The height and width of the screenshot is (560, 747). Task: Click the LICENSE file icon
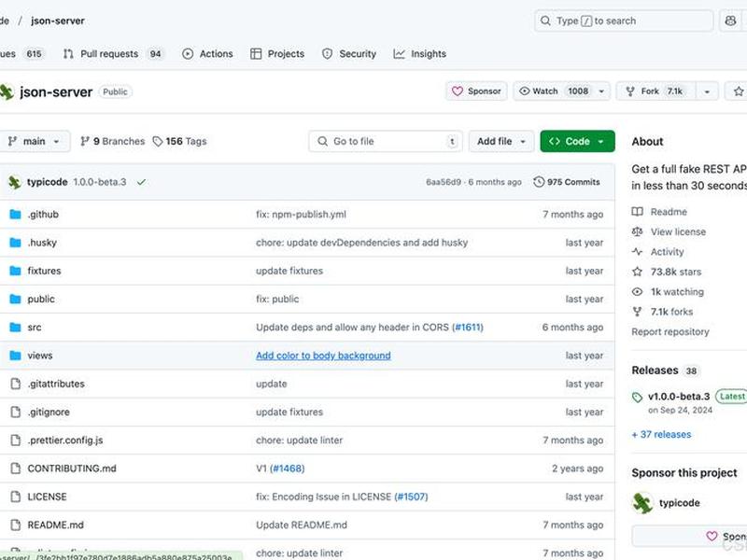point(16,497)
